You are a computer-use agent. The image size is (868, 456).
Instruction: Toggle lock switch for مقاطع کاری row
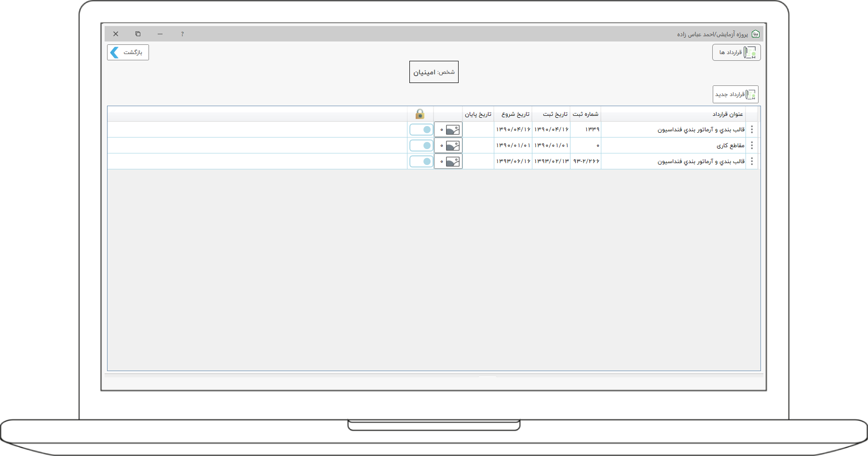pos(421,145)
